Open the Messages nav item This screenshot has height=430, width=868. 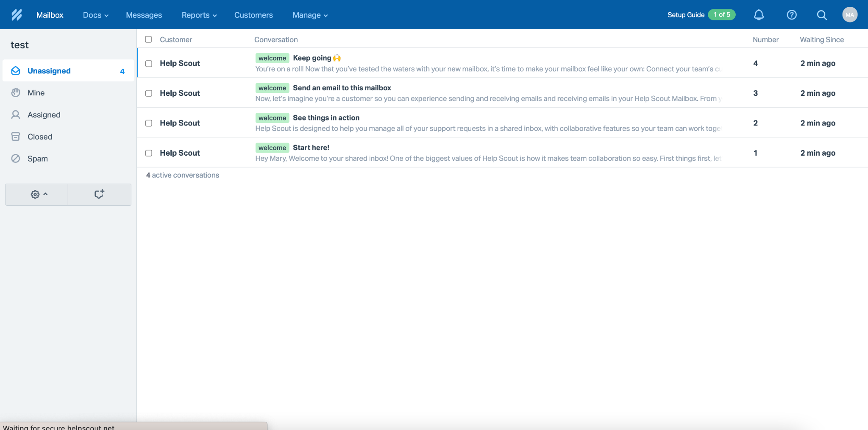144,15
